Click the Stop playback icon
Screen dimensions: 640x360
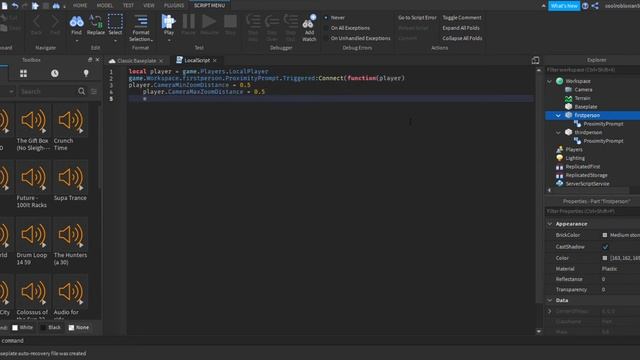pos(230,21)
